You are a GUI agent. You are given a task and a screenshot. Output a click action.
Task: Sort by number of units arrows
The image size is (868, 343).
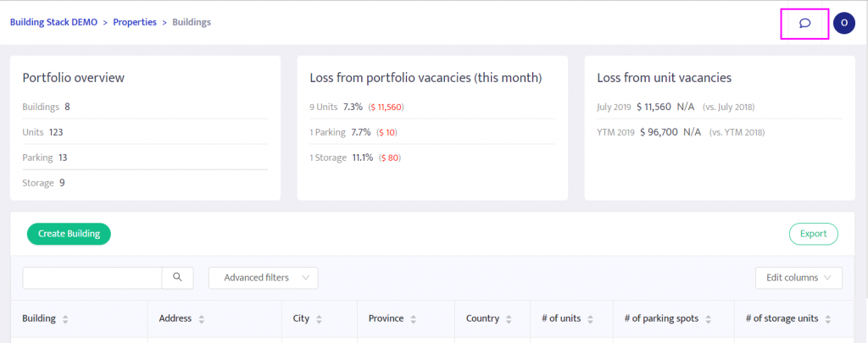point(590,319)
